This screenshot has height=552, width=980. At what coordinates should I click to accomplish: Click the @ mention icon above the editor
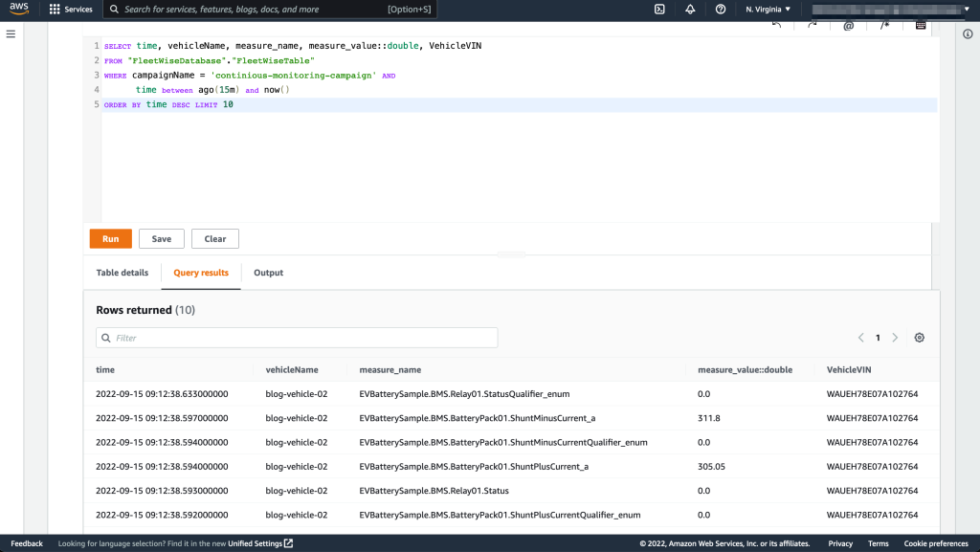coord(848,26)
